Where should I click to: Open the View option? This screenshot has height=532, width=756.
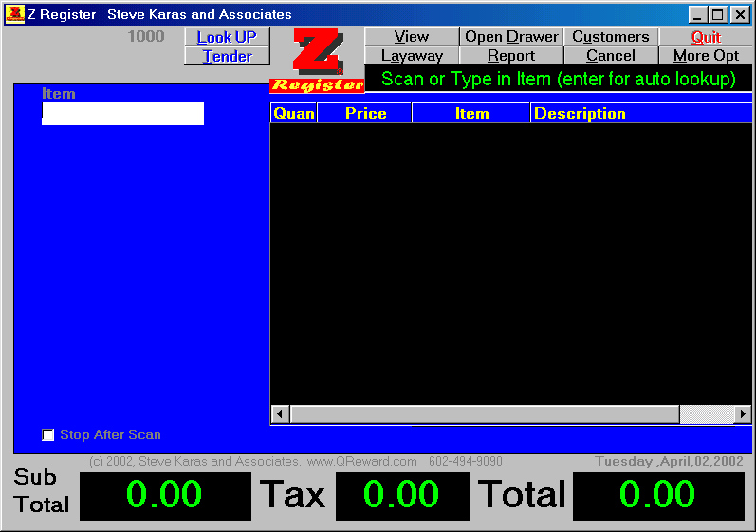click(x=412, y=36)
